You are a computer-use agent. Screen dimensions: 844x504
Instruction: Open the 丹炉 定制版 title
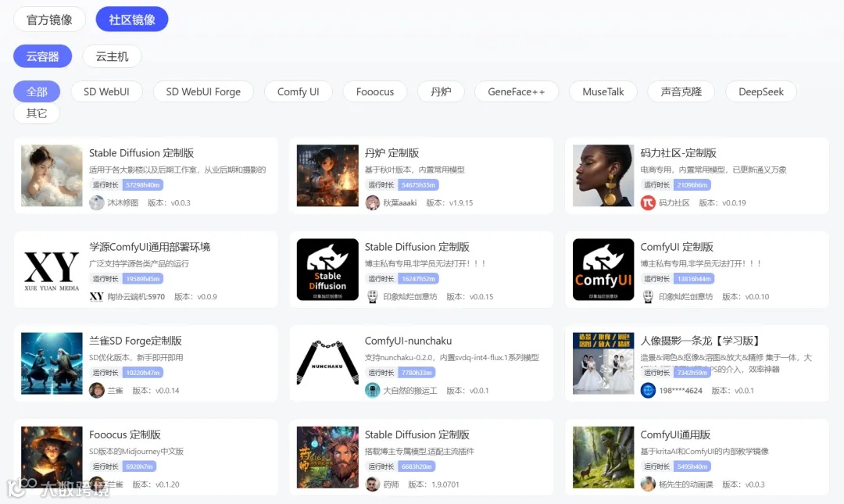pyautogui.click(x=392, y=153)
